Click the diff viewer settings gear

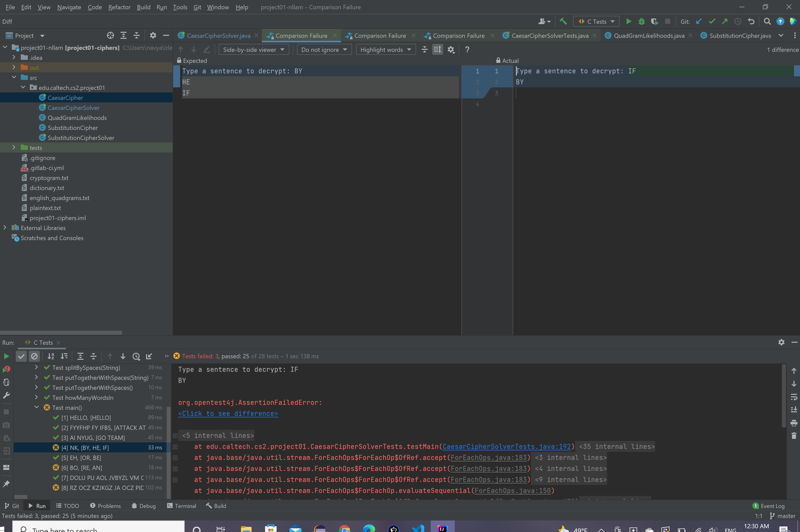pos(450,50)
